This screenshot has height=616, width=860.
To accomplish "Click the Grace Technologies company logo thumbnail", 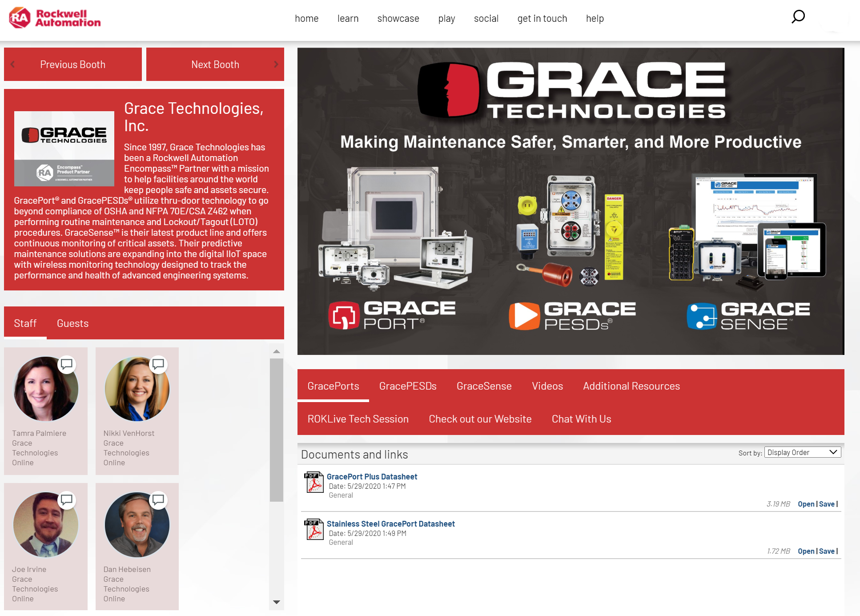I will click(64, 149).
